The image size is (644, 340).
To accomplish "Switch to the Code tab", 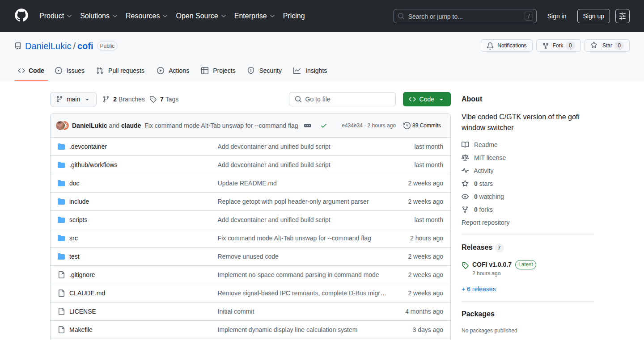I will pos(31,71).
